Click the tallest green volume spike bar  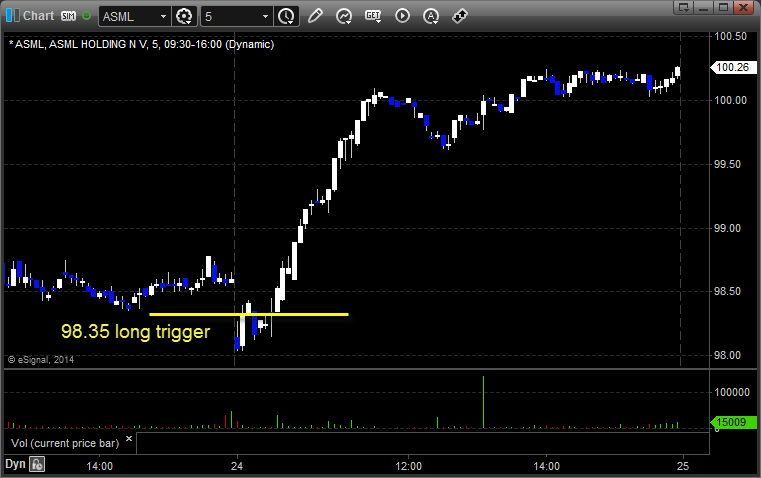tap(483, 402)
